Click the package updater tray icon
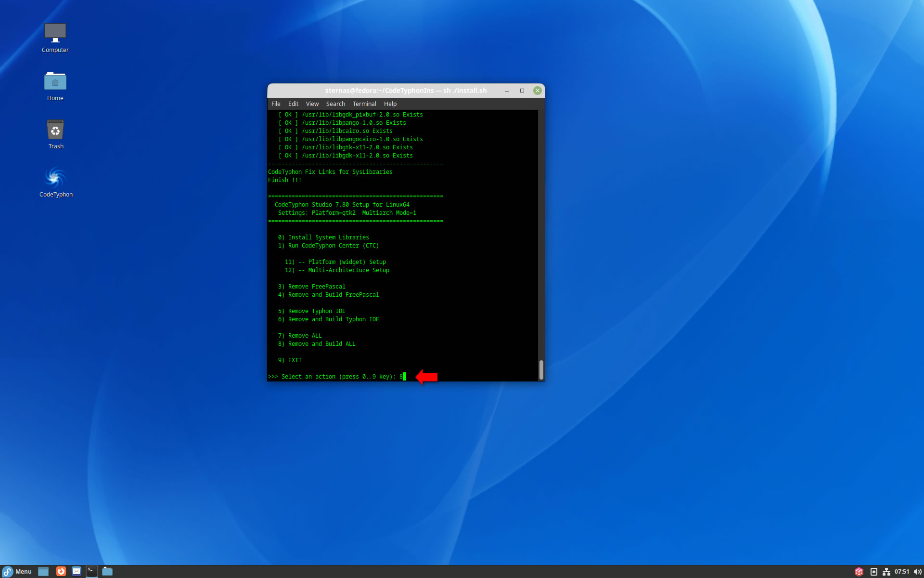924x578 pixels. point(859,572)
